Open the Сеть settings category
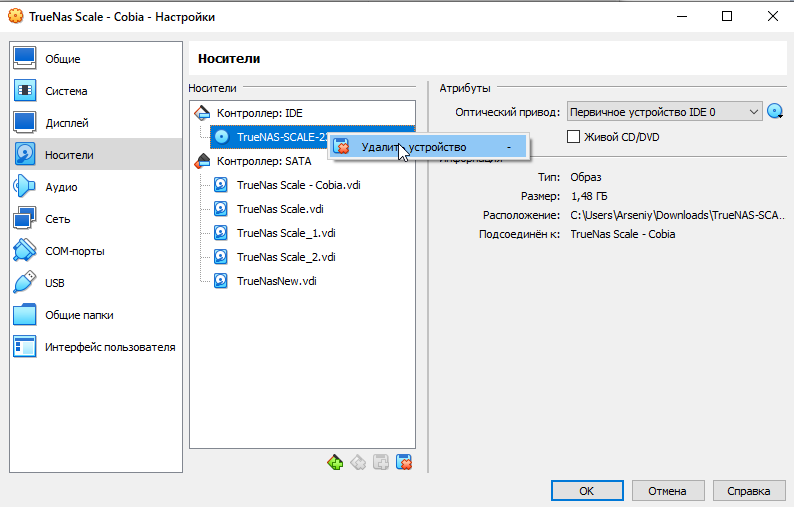The width and height of the screenshot is (794, 507). 96,219
